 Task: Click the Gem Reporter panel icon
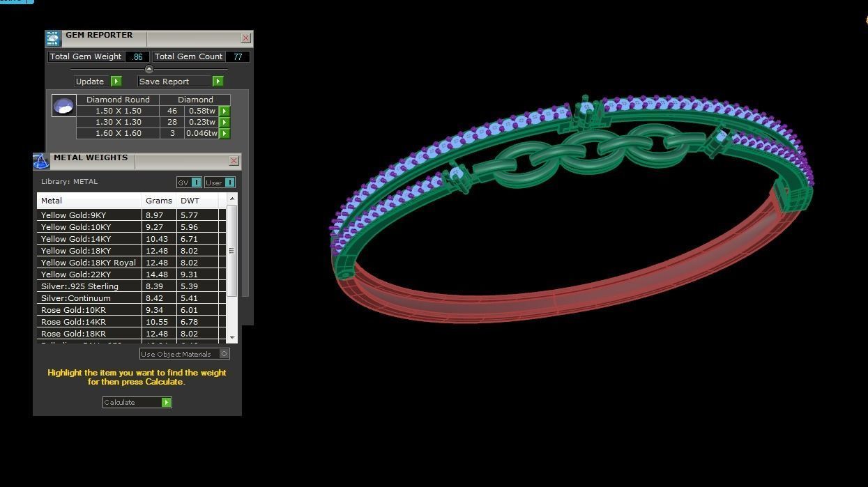[x=53, y=39]
